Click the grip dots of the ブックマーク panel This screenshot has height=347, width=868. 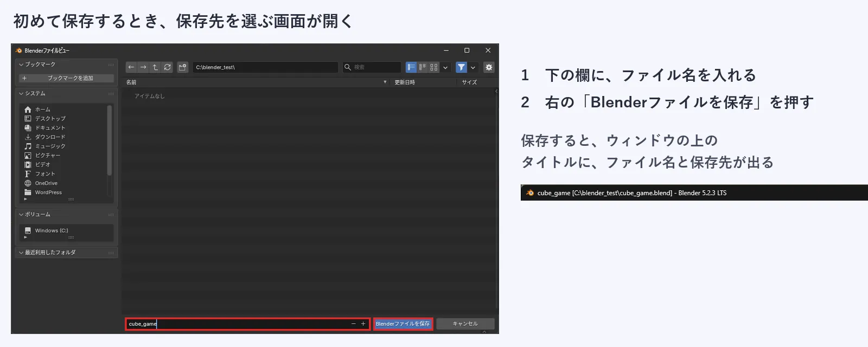(x=111, y=65)
